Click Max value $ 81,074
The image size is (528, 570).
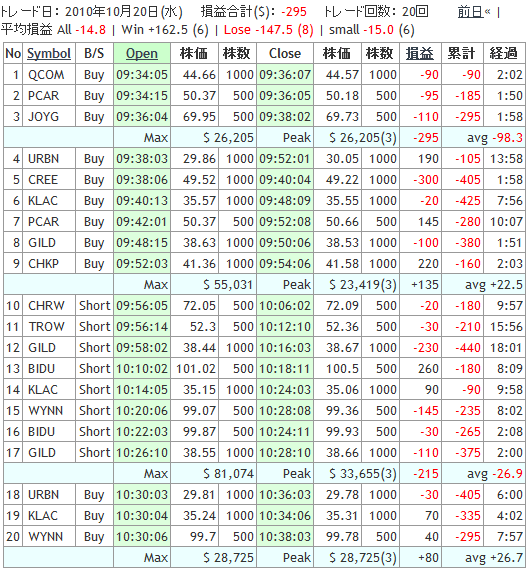(x=228, y=474)
